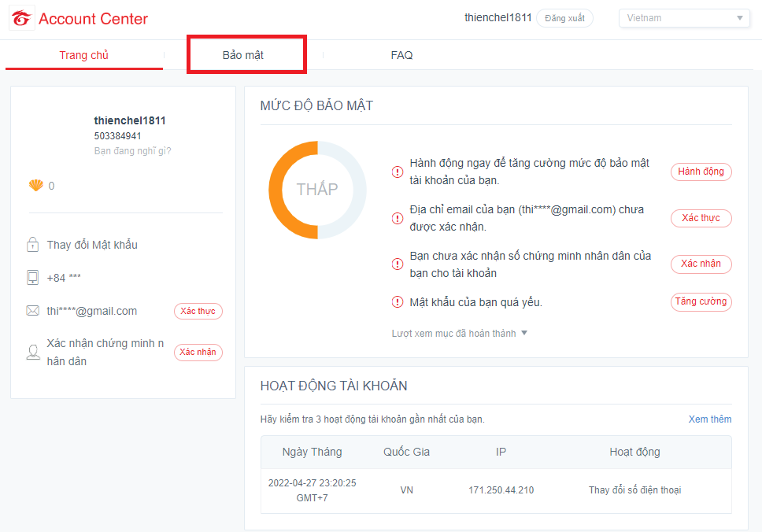The height and width of the screenshot is (532, 762).
Task: Open the FAQ tab
Action: tap(401, 54)
